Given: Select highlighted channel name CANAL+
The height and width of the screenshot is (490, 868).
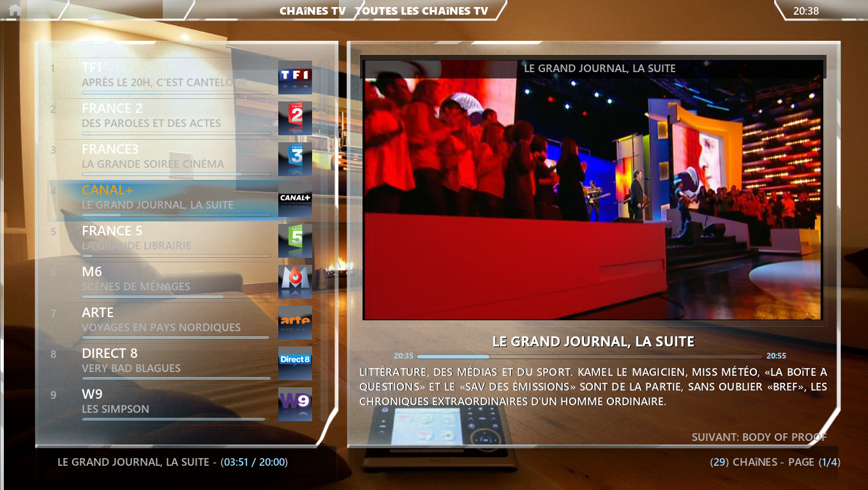Looking at the screenshot, I should tap(107, 190).
